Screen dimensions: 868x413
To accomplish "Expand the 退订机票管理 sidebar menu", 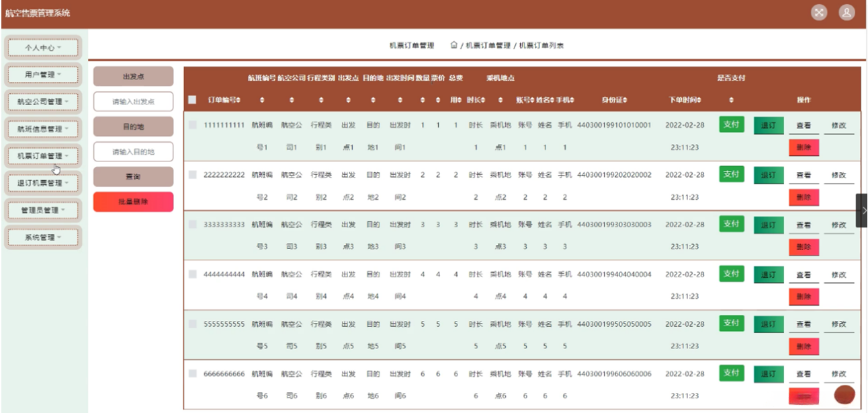I will point(43,183).
